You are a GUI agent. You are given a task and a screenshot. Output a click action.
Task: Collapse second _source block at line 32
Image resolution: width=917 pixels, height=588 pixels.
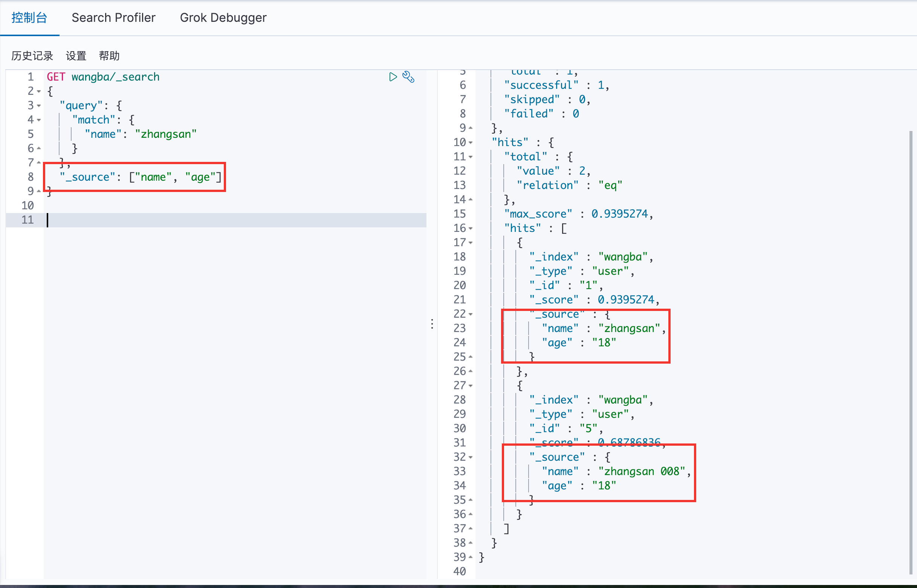point(471,457)
